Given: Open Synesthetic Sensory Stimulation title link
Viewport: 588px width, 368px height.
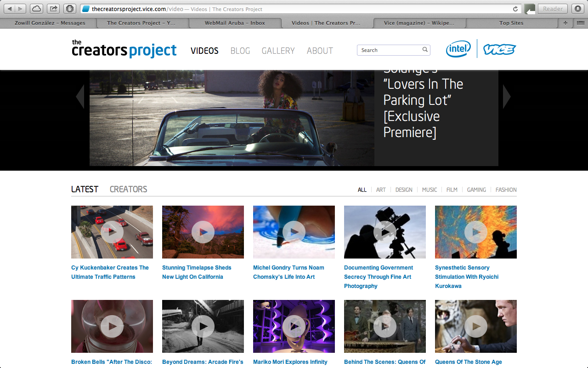Looking at the screenshot, I should [x=467, y=277].
